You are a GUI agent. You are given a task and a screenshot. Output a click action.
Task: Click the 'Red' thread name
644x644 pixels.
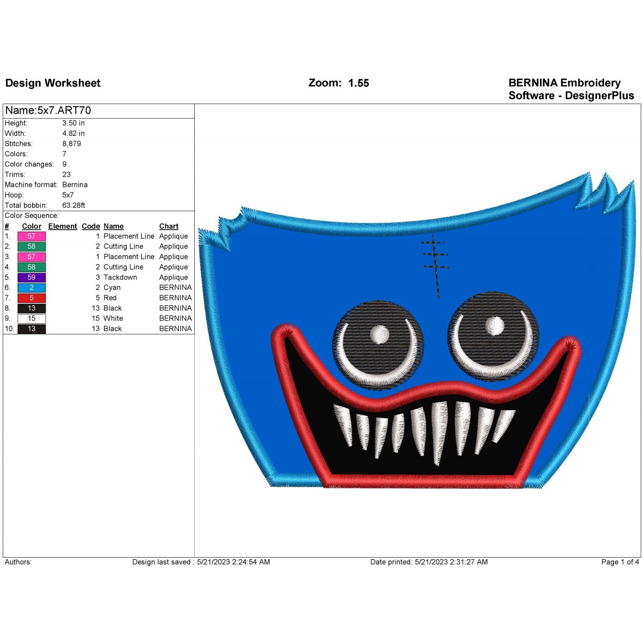[110, 298]
